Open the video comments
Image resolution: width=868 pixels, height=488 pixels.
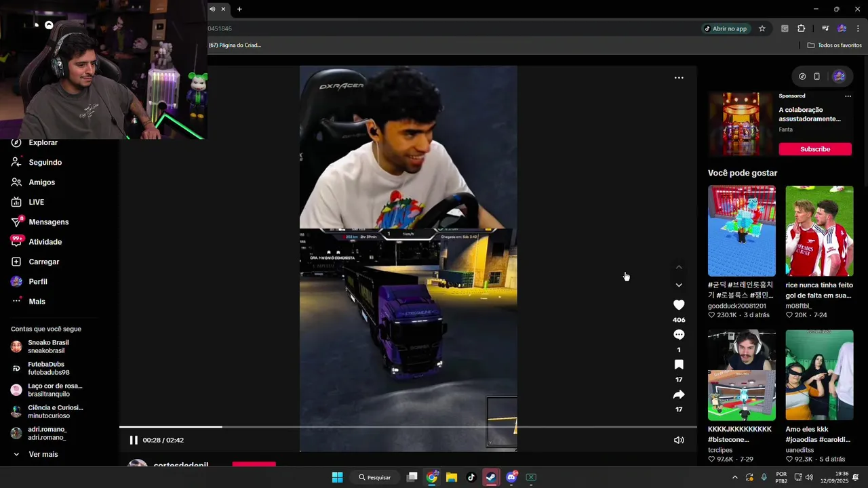pyautogui.click(x=679, y=335)
